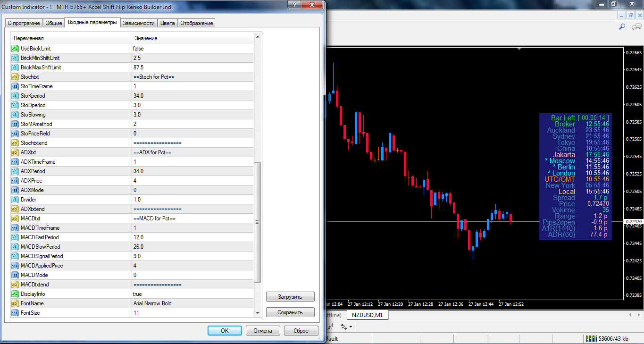The image size is (644, 344).
Task: Click the double icon beside StoKperiod
Action: coord(15,96)
